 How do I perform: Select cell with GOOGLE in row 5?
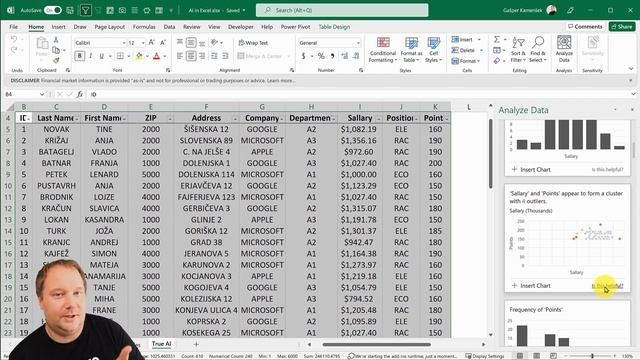coord(262,129)
